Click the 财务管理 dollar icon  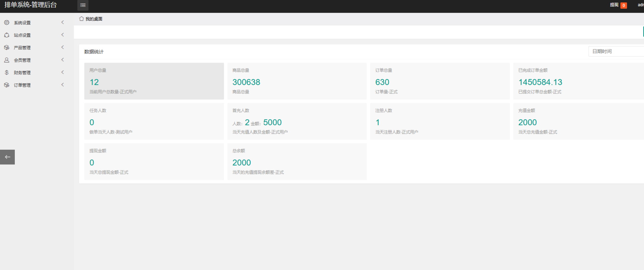[x=7, y=73]
